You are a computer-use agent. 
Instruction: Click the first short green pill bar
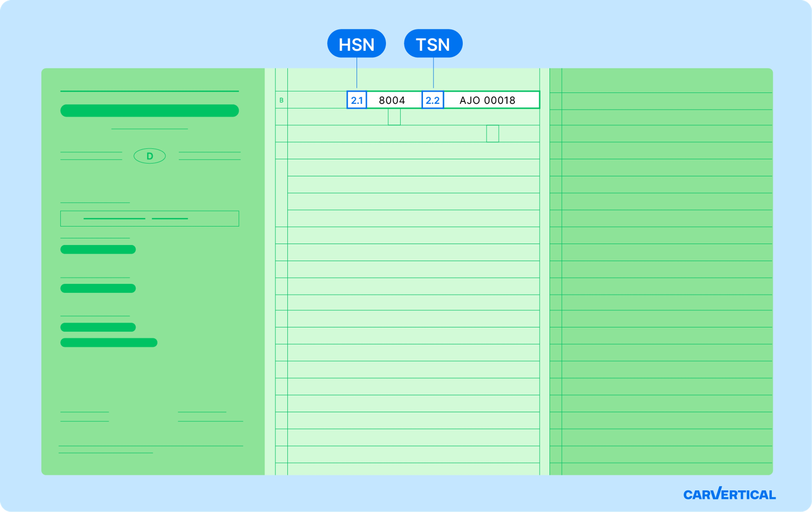[x=98, y=249]
